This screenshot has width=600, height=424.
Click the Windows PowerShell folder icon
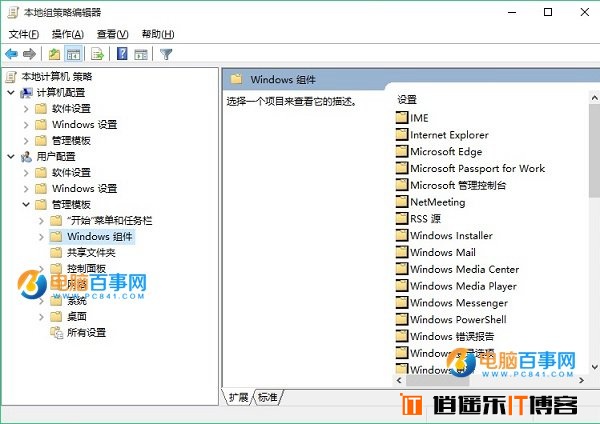point(401,319)
